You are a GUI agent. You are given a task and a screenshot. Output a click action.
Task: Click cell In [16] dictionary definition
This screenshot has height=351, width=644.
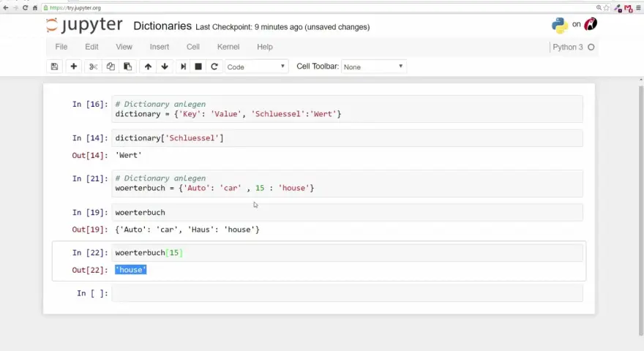coord(347,109)
